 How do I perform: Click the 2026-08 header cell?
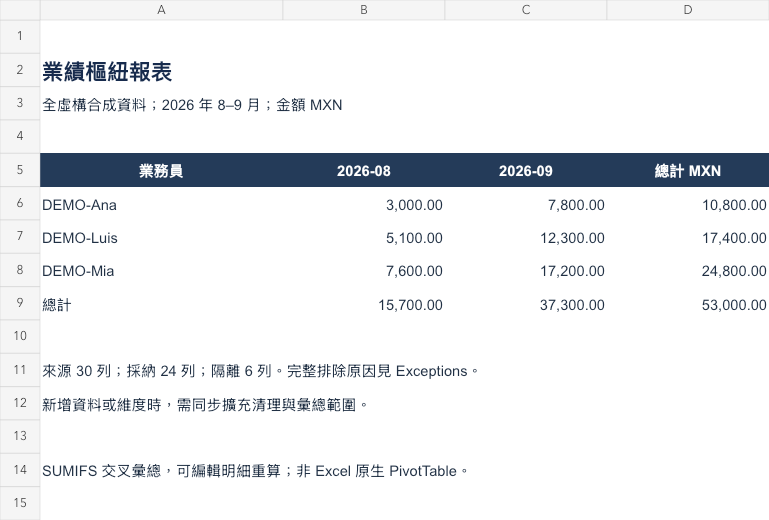tap(364, 170)
